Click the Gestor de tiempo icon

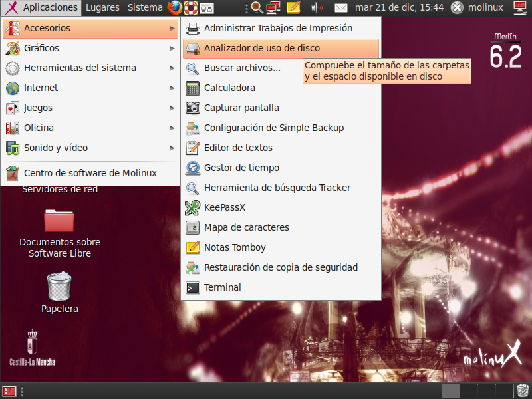[193, 168]
